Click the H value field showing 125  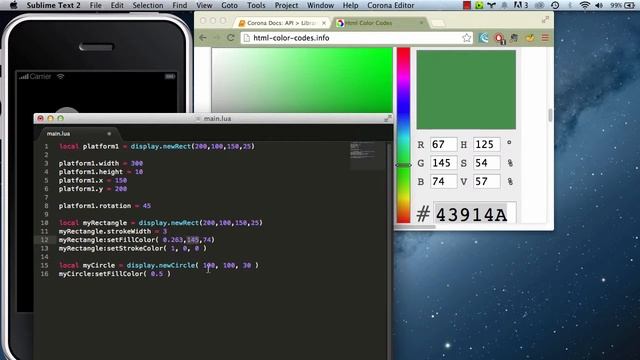coord(487,144)
